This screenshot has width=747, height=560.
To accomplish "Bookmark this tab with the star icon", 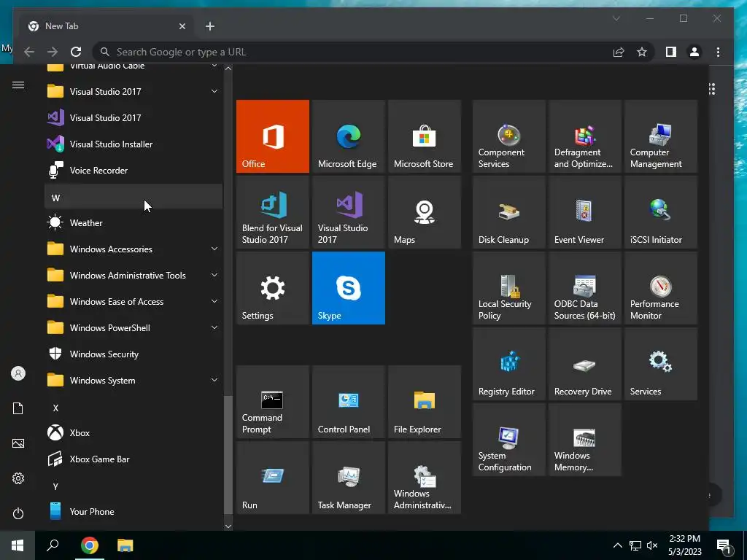I will (x=642, y=52).
